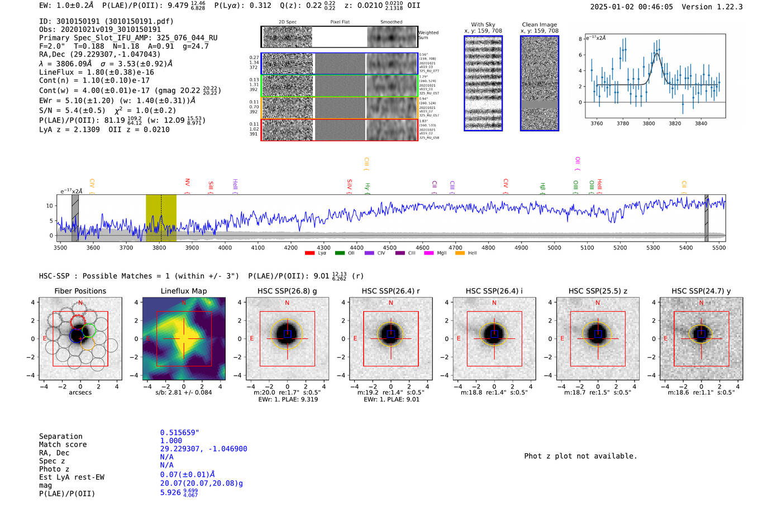Select the red-outlined 2D spectrum fiber row
The image size is (782, 532).
click(339, 130)
